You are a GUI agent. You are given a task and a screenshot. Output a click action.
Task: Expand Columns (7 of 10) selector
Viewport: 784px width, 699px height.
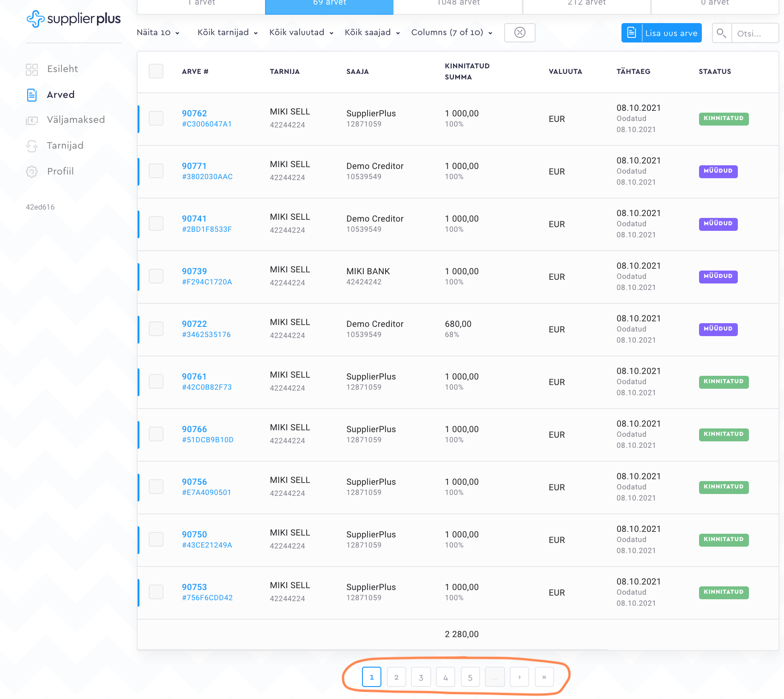click(452, 33)
